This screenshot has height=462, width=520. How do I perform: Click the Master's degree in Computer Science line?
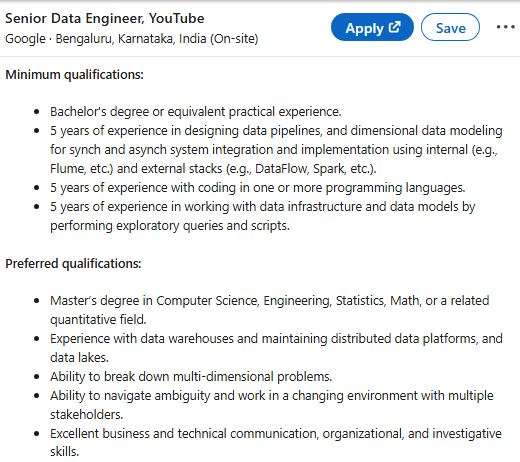[270, 310]
